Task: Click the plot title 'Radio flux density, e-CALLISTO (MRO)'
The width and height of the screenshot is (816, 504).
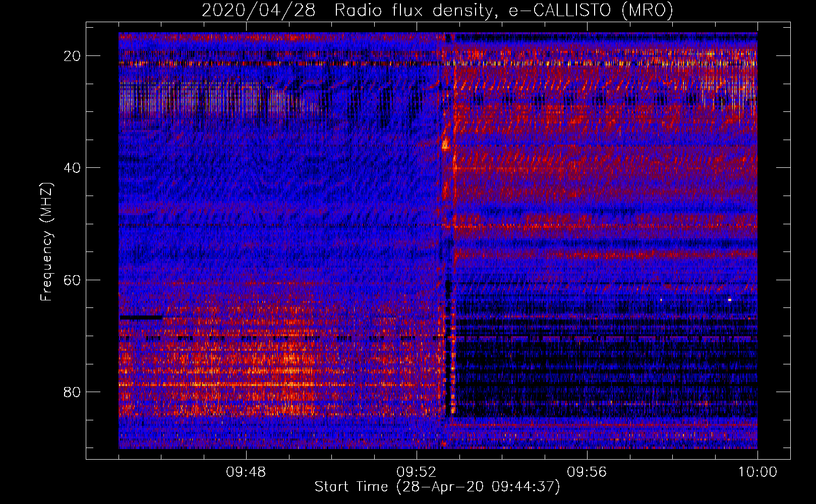Action: 503,11
